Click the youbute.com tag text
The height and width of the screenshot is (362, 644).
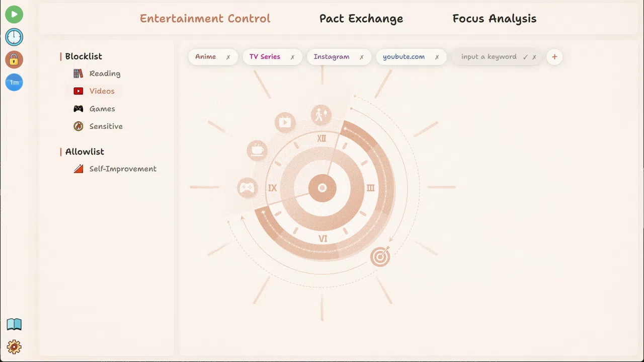(404, 57)
